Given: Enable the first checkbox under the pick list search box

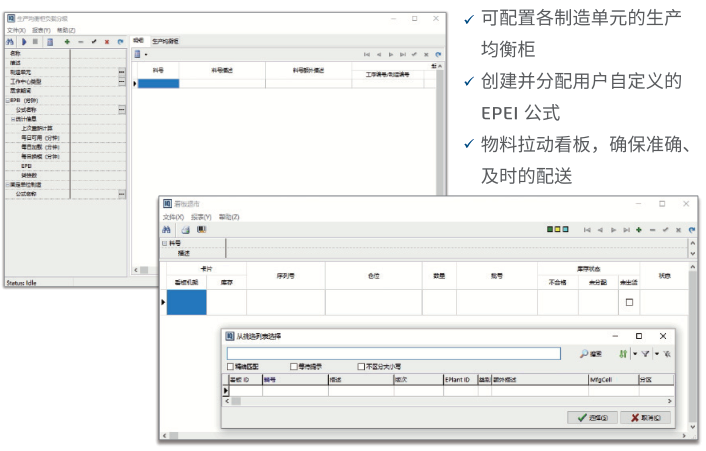Looking at the screenshot, I should coord(231,367).
